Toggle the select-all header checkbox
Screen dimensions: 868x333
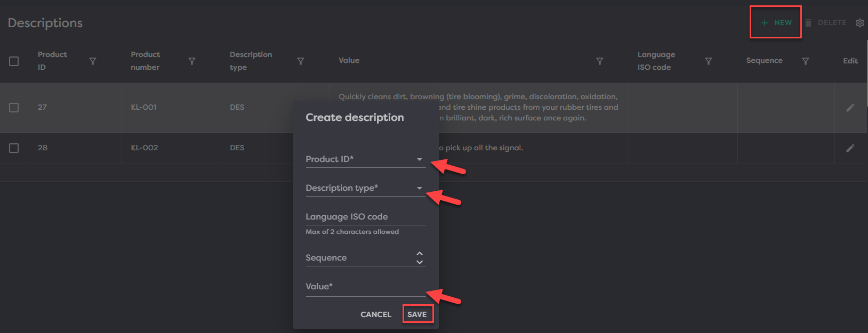coord(14,61)
